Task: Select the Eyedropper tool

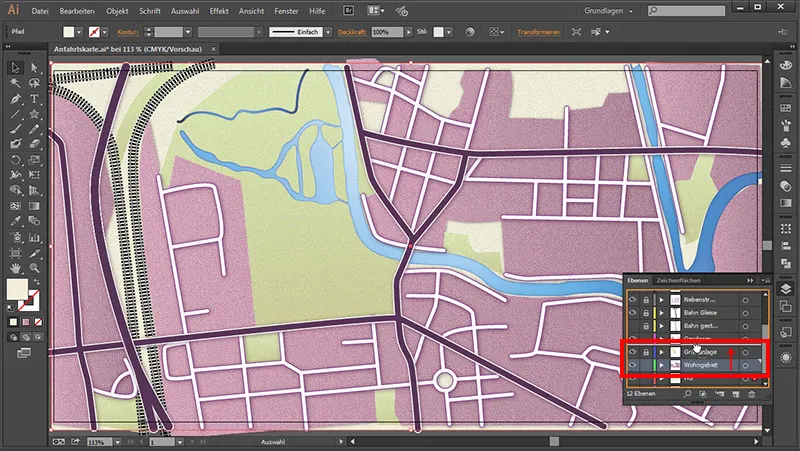Action: pyautogui.click(x=15, y=221)
